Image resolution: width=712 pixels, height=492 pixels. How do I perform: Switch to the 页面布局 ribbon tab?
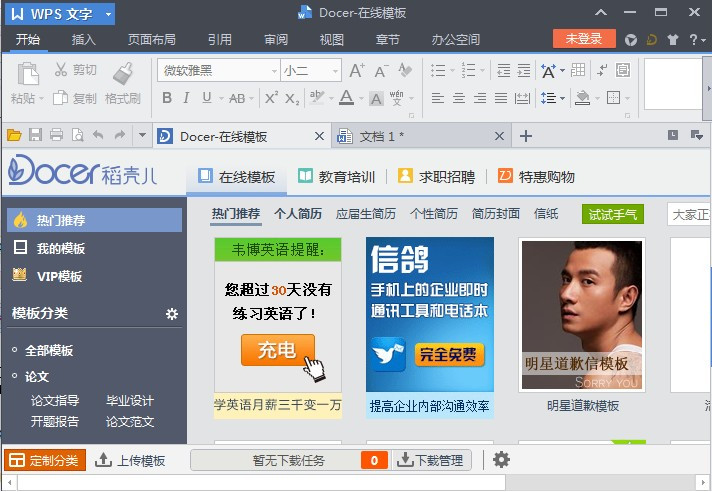click(152, 39)
